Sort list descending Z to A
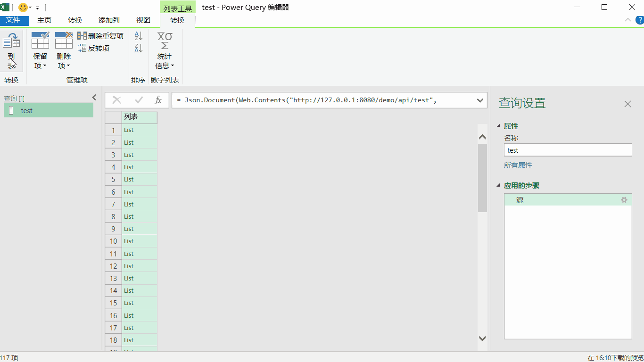Image resolution: width=644 pixels, height=362 pixels. (139, 48)
